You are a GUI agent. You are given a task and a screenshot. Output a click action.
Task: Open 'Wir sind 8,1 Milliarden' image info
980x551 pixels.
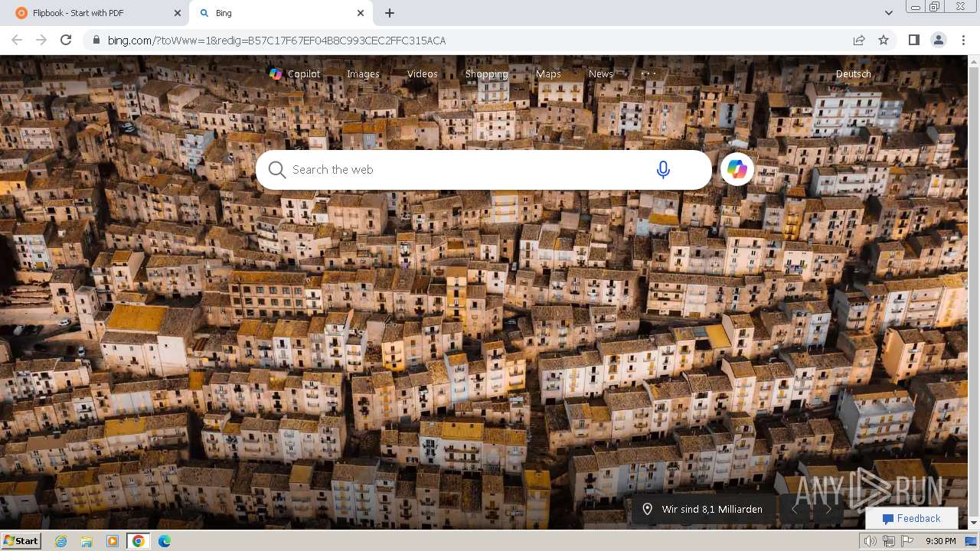pos(712,509)
